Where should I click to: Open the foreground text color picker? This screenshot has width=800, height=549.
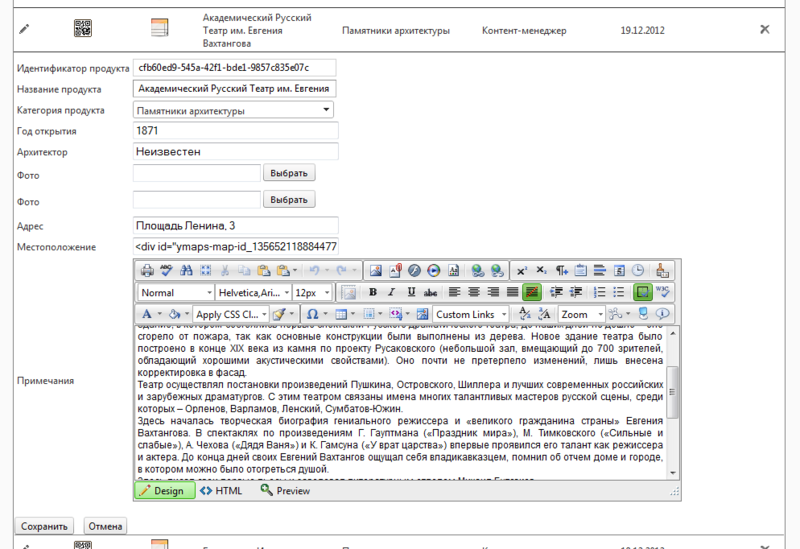click(146, 314)
